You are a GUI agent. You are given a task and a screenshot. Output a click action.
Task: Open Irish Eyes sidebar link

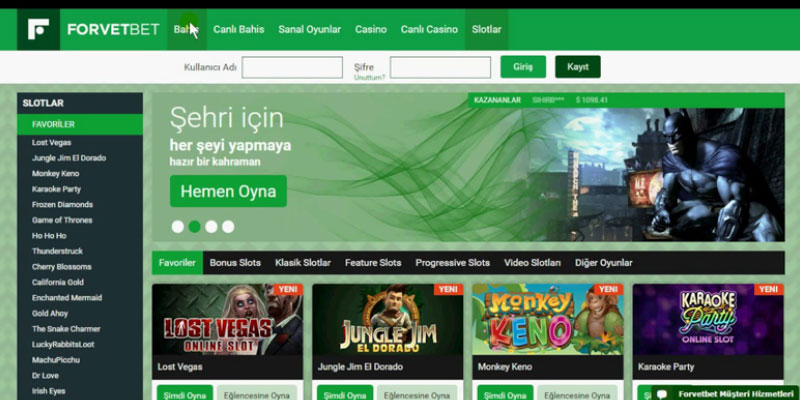(48, 391)
